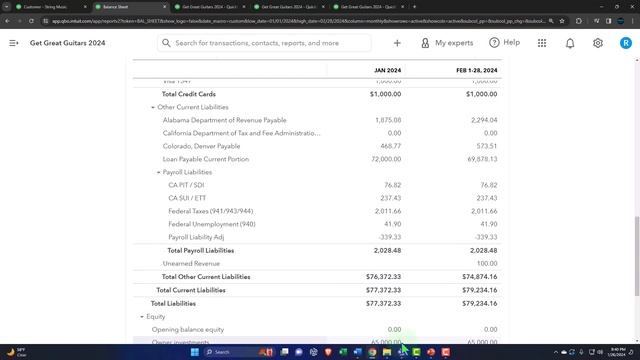Click the Total Credit Cards row label
The height and width of the screenshot is (360, 640).
pos(189,94)
